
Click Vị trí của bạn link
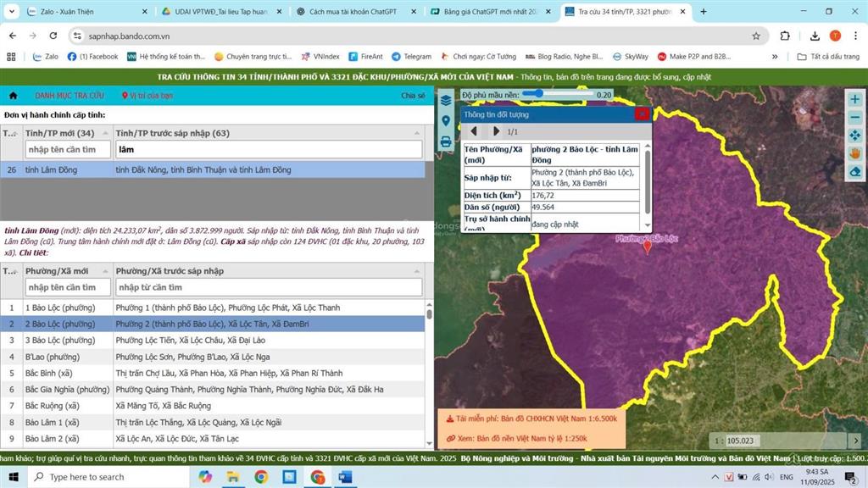pyautogui.click(x=147, y=96)
